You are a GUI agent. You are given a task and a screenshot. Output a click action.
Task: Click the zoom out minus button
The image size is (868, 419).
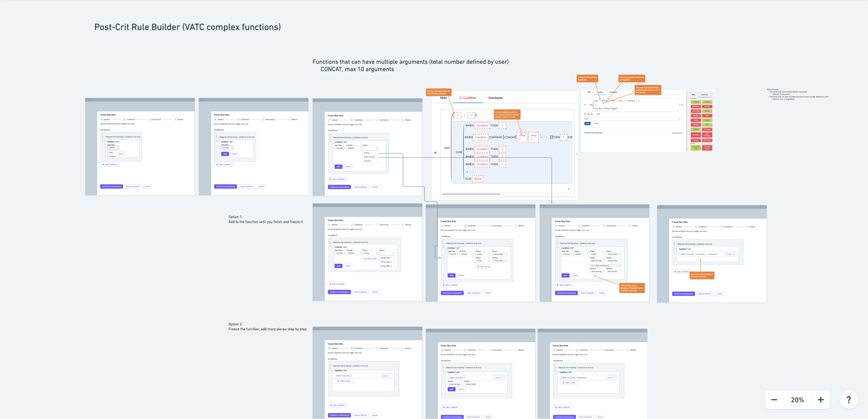coord(774,400)
